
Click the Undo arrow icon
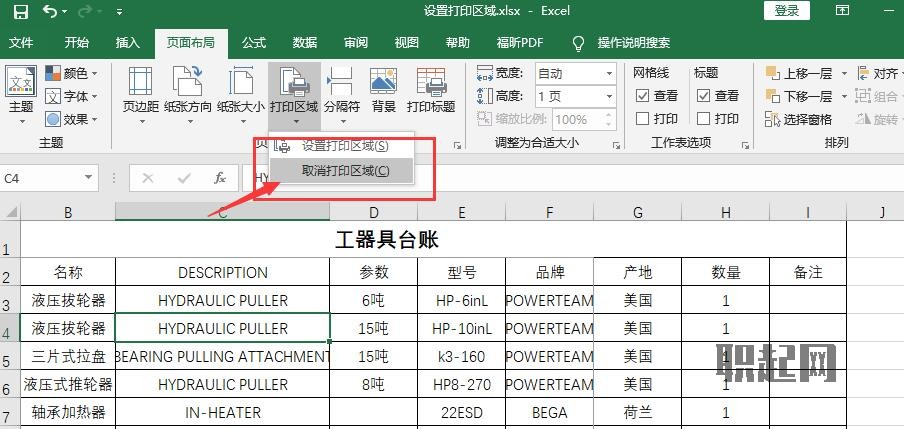50,11
